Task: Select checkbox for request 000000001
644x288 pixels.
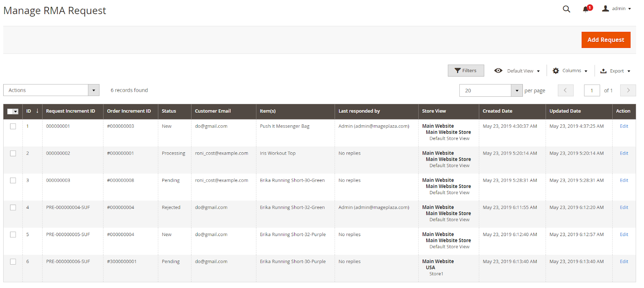Action: [x=13, y=126]
